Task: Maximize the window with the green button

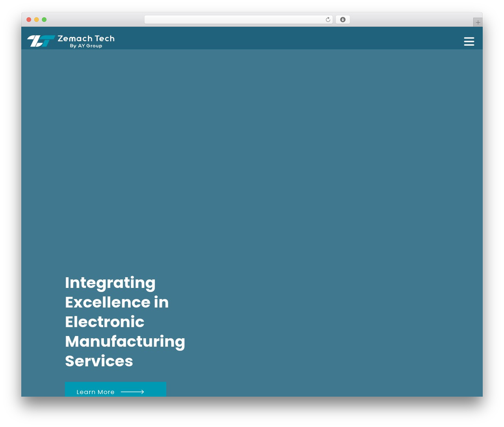Action: pyautogui.click(x=44, y=20)
